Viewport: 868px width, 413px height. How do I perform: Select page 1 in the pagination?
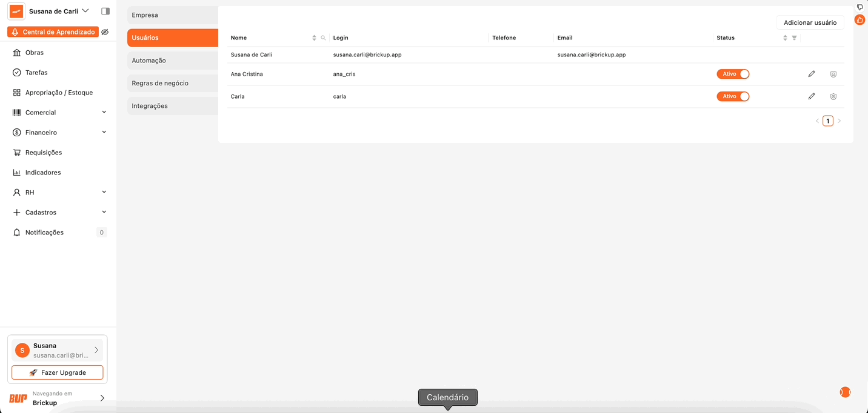pyautogui.click(x=827, y=121)
